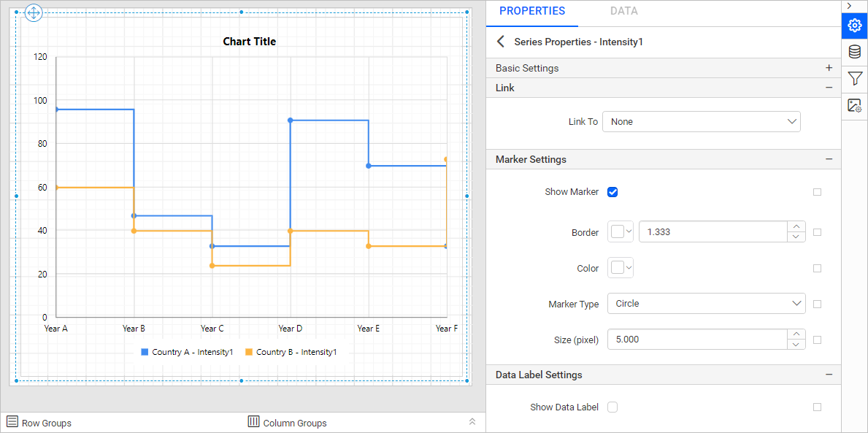The height and width of the screenshot is (433, 868).
Task: Click the Column Groups icon
Action: 253,422
